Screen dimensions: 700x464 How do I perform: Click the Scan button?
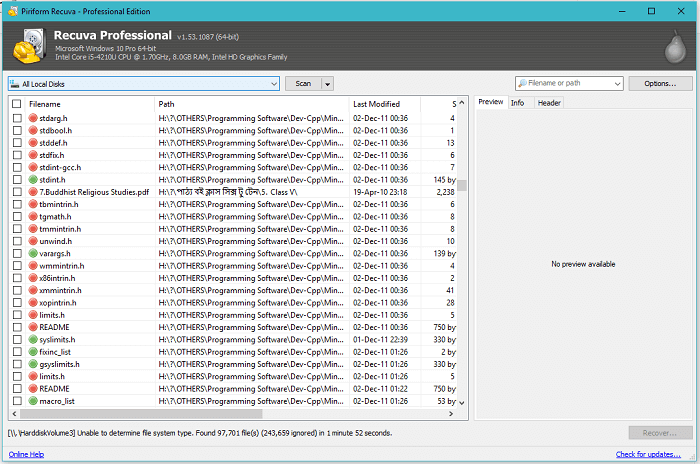tap(303, 84)
